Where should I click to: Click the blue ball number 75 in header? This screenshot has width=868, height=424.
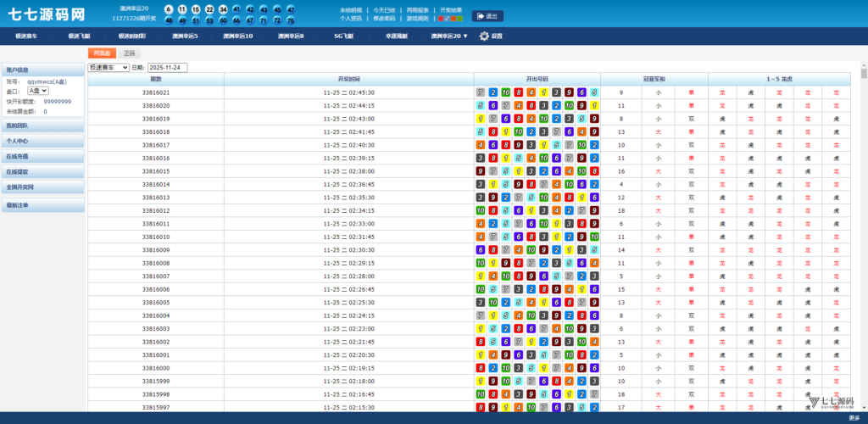(x=291, y=20)
